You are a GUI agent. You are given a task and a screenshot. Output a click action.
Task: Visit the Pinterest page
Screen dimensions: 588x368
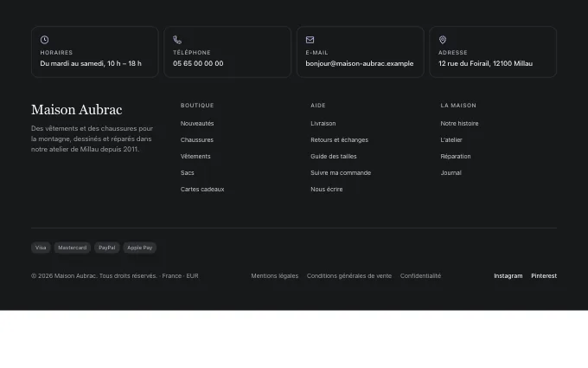(544, 275)
